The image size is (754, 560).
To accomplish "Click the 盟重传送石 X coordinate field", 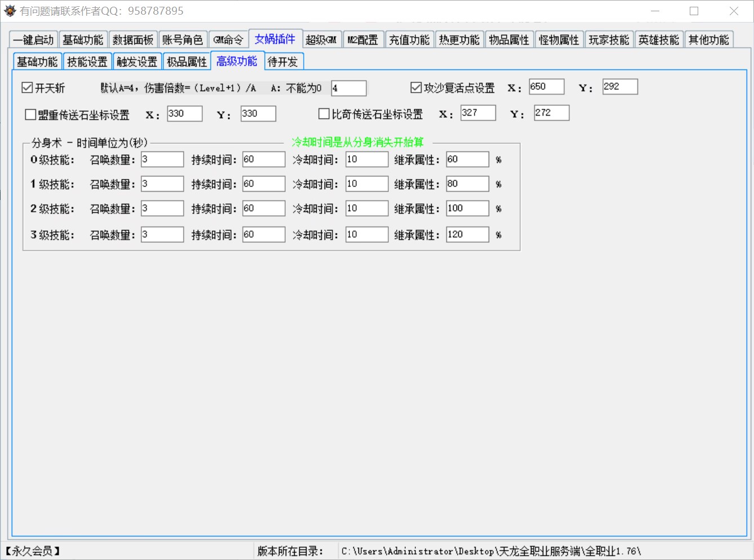I will pos(185,113).
